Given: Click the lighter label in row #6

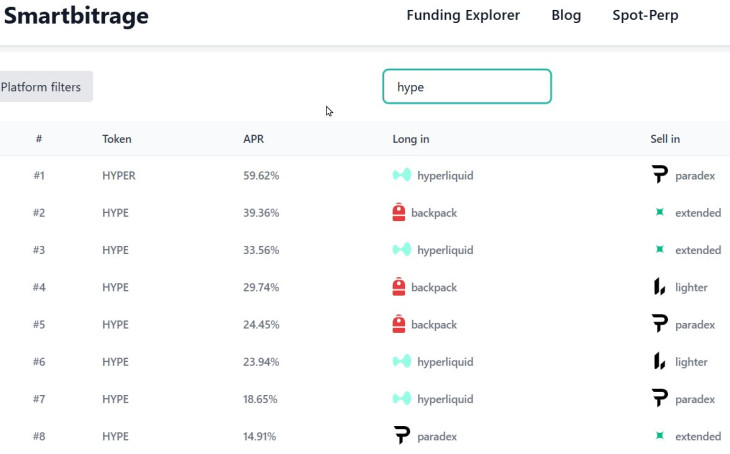Looking at the screenshot, I should click(691, 362).
